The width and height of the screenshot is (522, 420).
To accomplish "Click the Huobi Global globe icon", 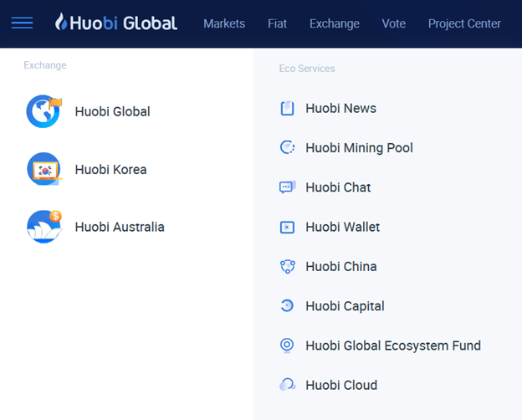I will pos(44,111).
